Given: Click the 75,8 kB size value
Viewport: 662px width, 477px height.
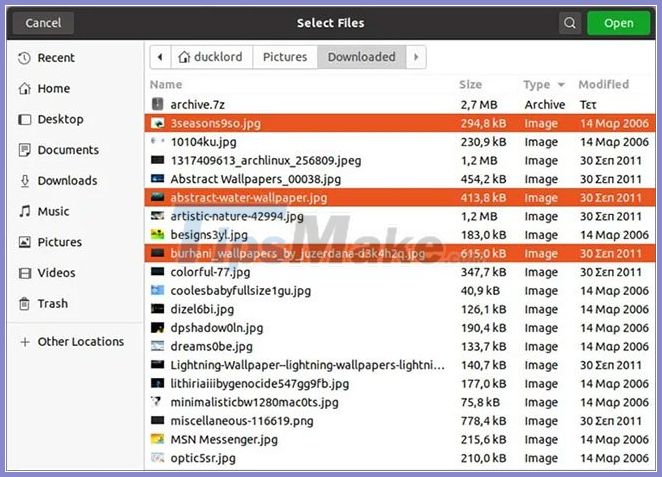Looking at the screenshot, I should click(x=480, y=402).
